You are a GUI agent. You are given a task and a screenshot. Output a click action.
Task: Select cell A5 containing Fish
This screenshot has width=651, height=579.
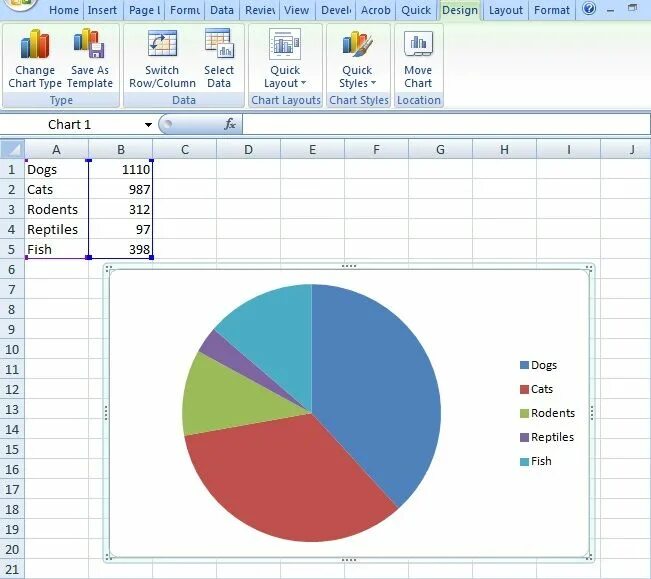[56, 249]
